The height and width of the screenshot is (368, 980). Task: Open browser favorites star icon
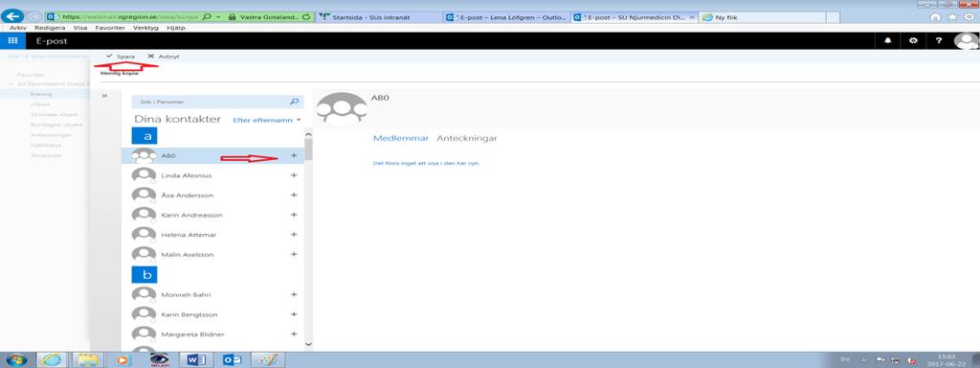coord(952,17)
